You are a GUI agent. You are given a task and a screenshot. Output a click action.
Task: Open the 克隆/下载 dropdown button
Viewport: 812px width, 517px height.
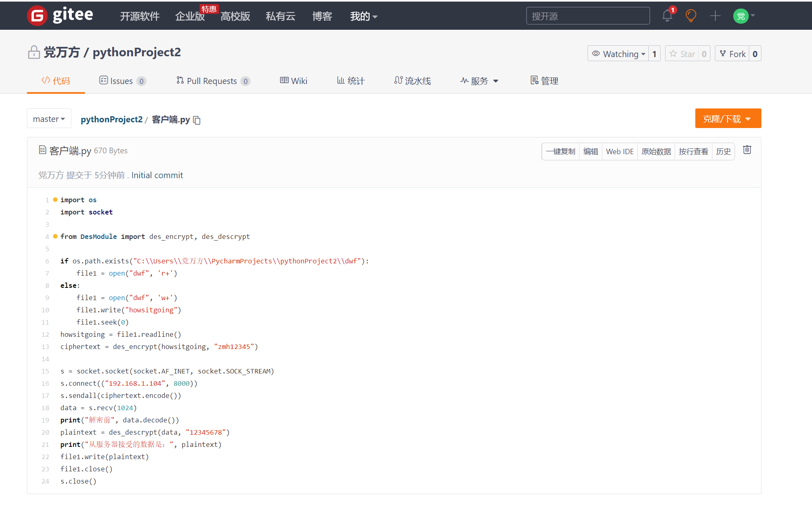coord(728,119)
